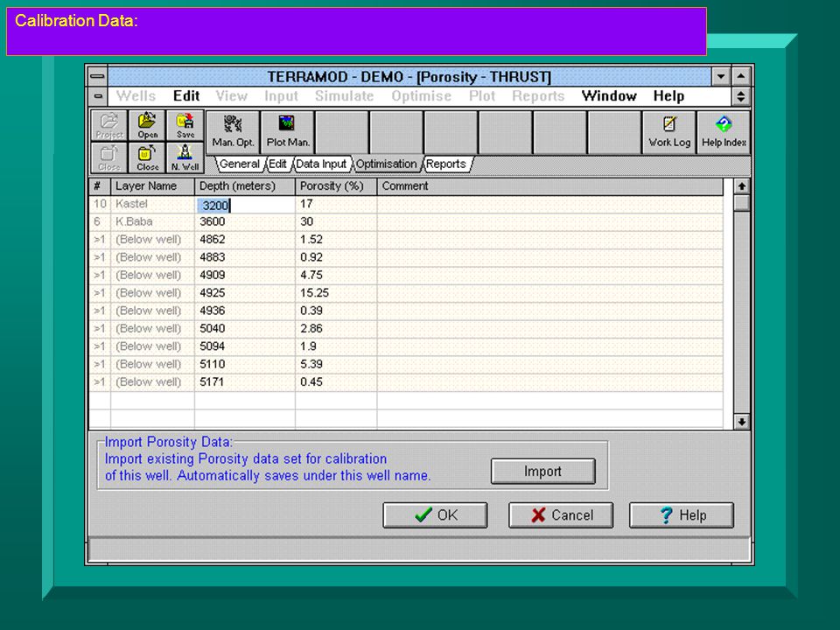Click the scroll up arrow of the table
840x630 pixels.
[741, 186]
